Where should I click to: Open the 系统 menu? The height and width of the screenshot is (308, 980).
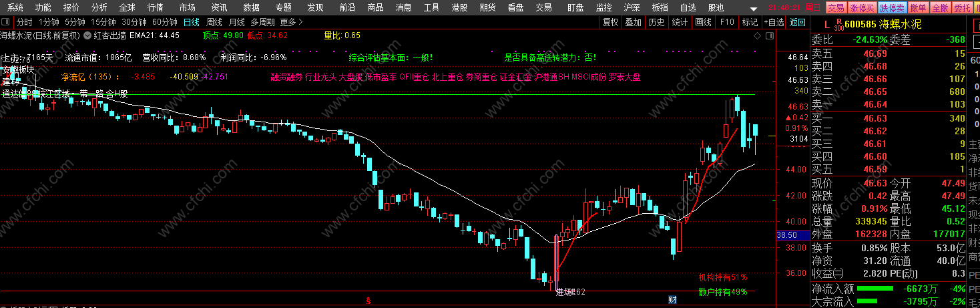pos(15,8)
